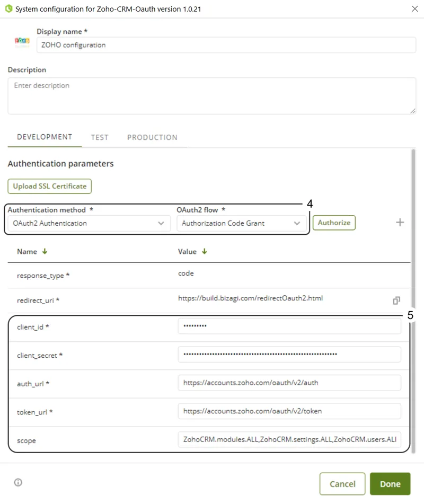Click the Upload SSL Certificate button
Viewport: 424px width, 504px height.
coord(49,186)
